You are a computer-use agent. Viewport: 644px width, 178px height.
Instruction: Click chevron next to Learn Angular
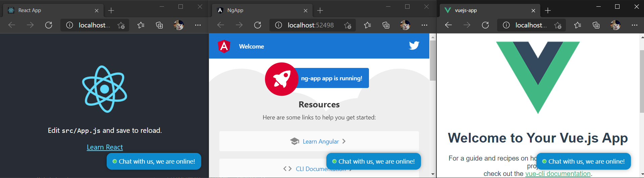tap(344, 141)
